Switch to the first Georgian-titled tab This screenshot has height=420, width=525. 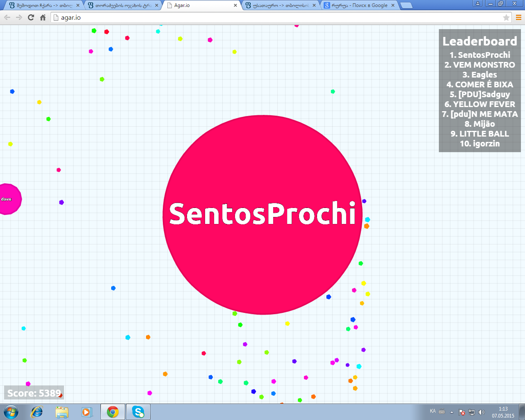43,5
